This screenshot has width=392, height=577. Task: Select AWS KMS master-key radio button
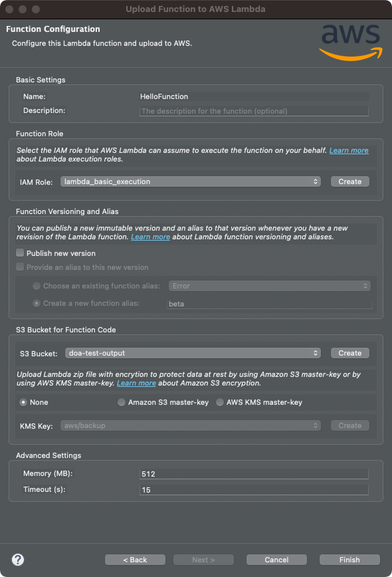[220, 402]
